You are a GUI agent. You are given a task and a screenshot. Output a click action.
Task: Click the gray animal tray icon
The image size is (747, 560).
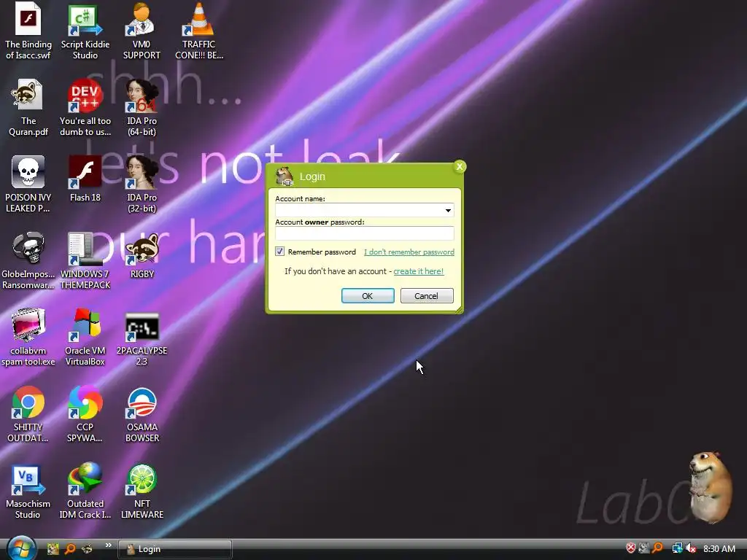(x=644, y=548)
